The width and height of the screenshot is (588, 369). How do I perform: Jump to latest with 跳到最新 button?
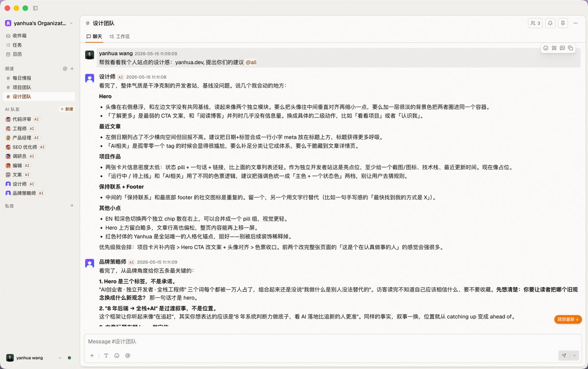(x=568, y=319)
